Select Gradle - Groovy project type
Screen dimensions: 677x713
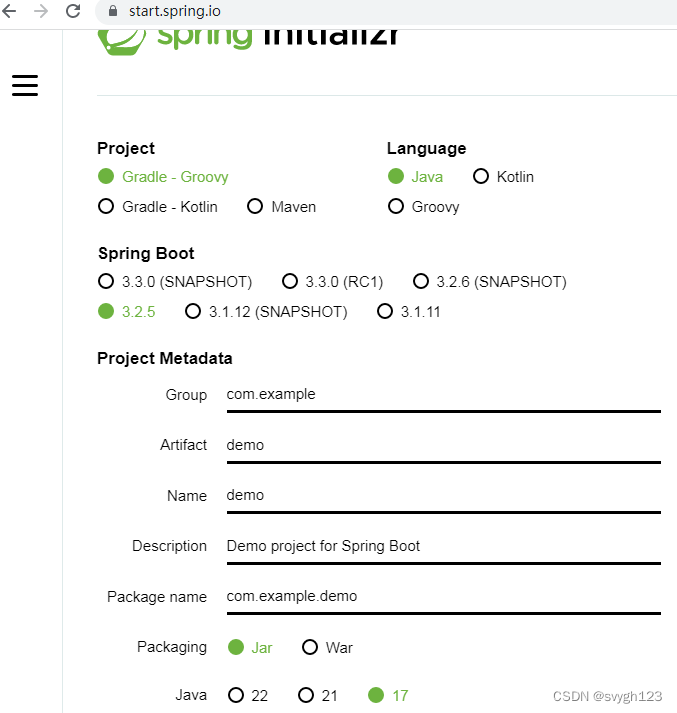tap(163, 176)
